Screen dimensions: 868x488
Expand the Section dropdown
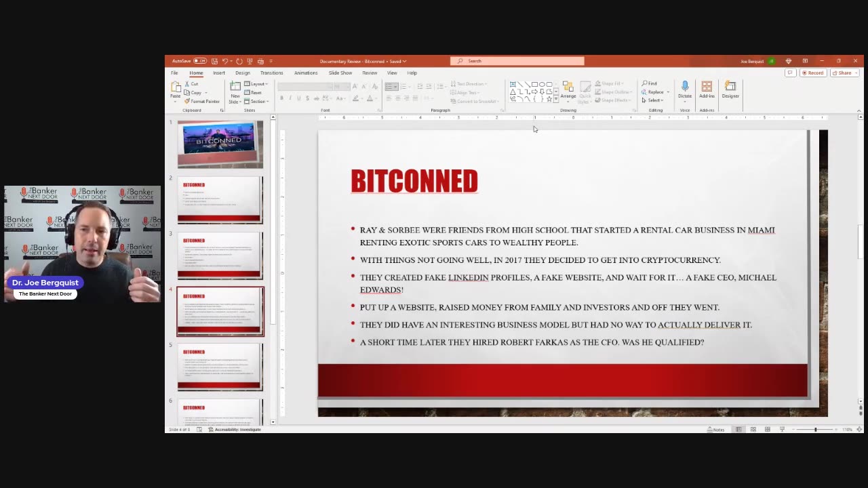(x=256, y=101)
